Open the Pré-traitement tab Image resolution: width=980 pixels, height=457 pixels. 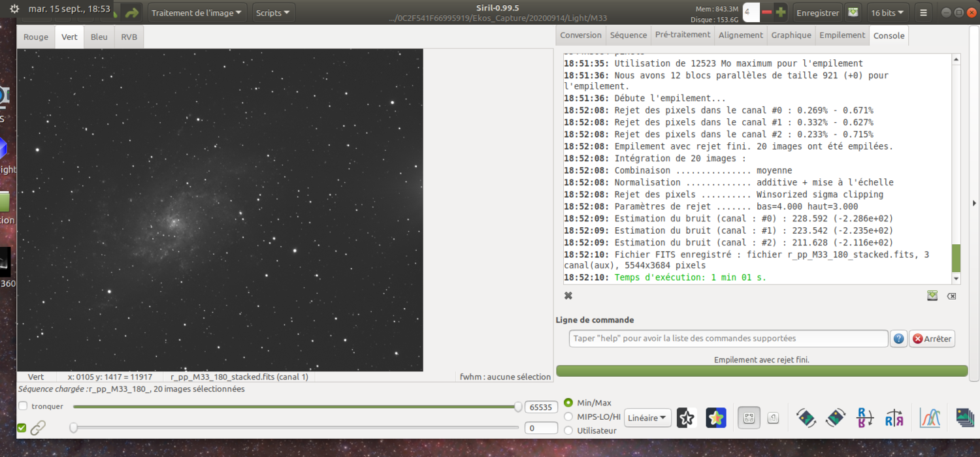tap(683, 35)
